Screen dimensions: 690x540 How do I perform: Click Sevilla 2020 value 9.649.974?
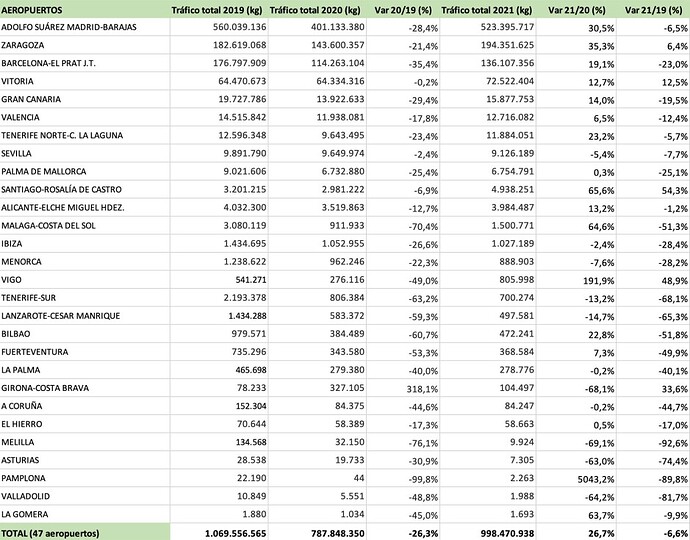pos(343,154)
